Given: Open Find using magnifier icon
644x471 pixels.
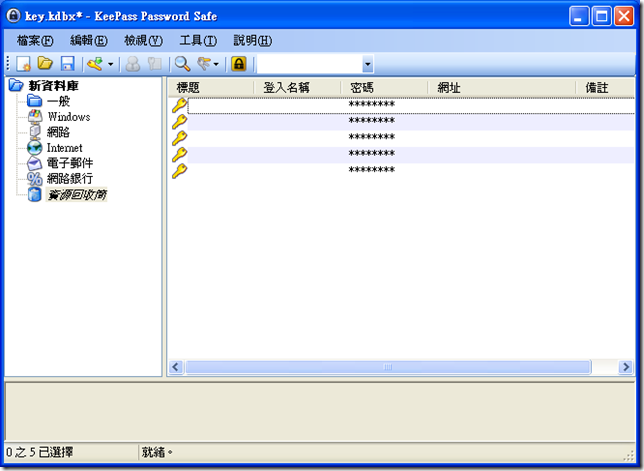Looking at the screenshot, I should click(x=182, y=64).
